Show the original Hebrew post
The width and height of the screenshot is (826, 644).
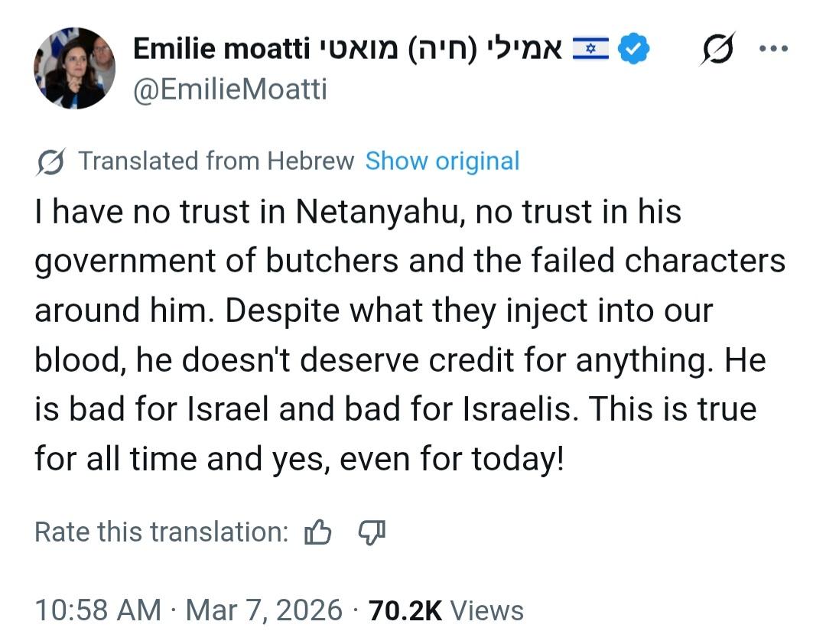(x=442, y=161)
